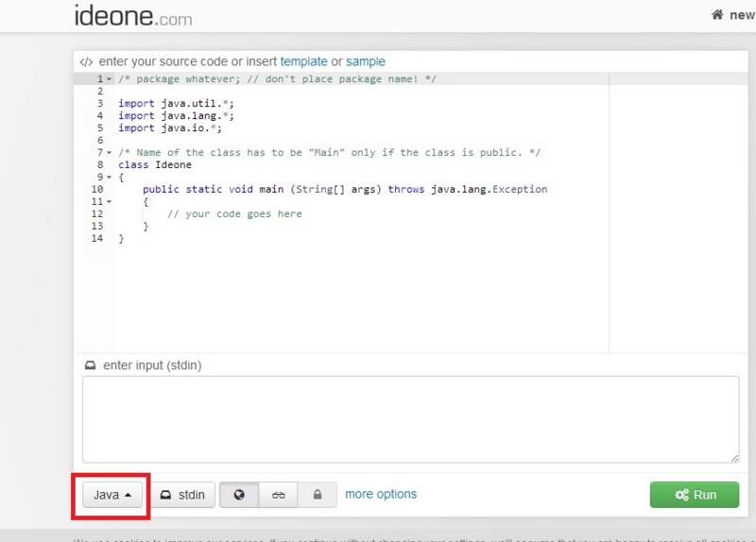This screenshot has height=542, width=756.
Task: Click the green Run button
Action: [695, 495]
